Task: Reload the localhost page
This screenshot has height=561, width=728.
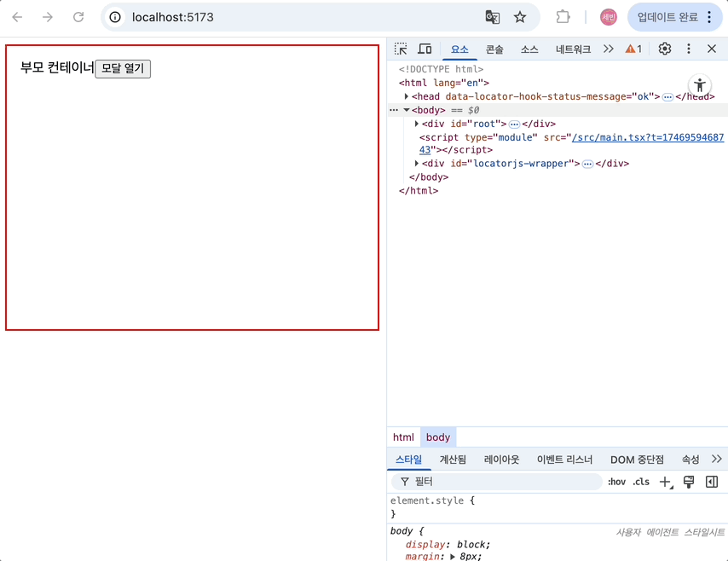Action: pyautogui.click(x=78, y=17)
